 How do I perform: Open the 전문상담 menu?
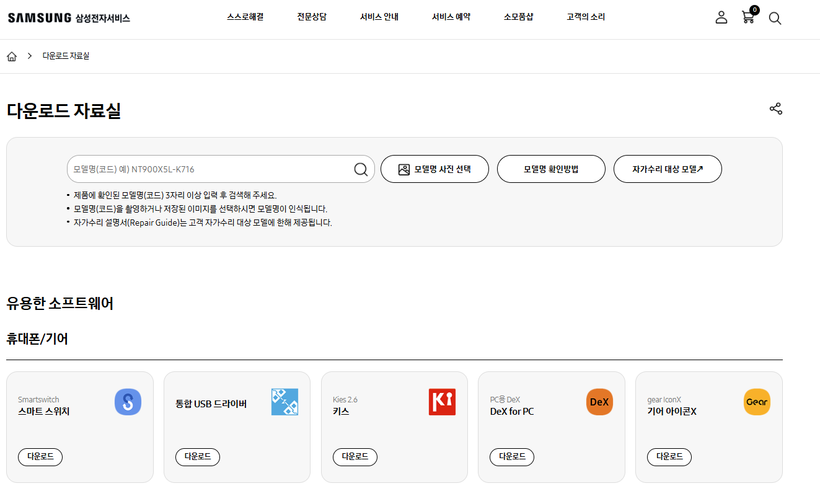[x=312, y=17]
